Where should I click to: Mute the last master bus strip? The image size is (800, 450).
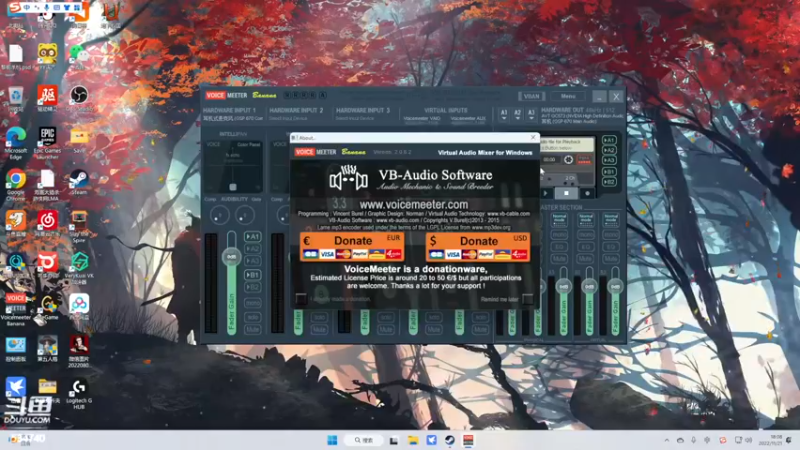pyautogui.click(x=611, y=259)
